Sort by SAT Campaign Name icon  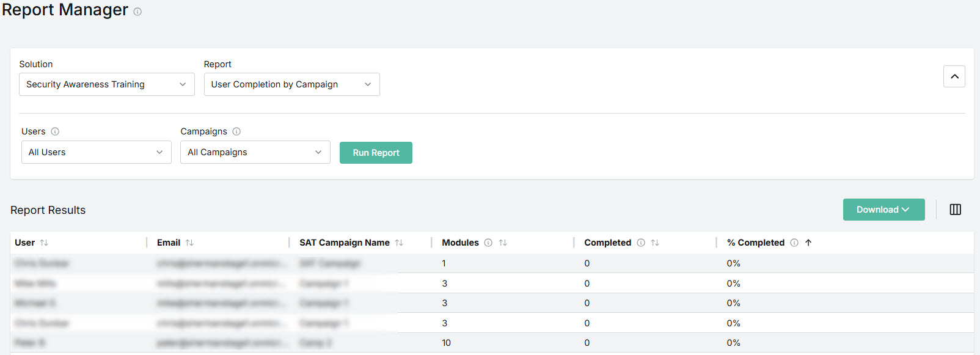pos(399,243)
